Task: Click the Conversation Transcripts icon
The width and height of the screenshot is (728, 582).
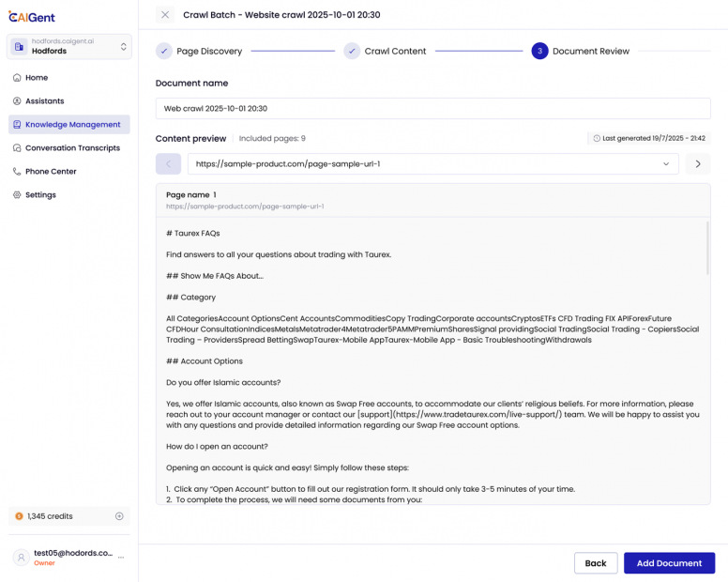Action: [17, 148]
